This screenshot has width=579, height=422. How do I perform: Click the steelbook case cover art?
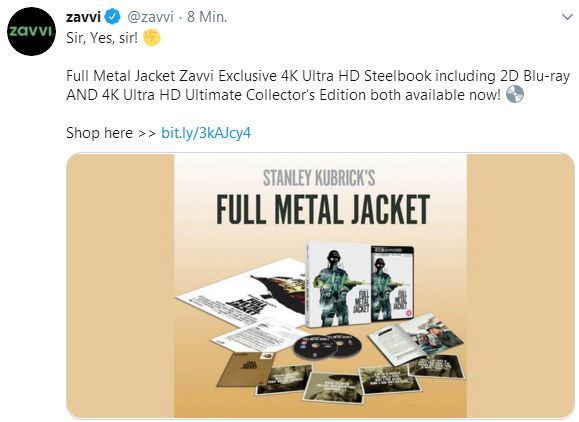coord(338,284)
